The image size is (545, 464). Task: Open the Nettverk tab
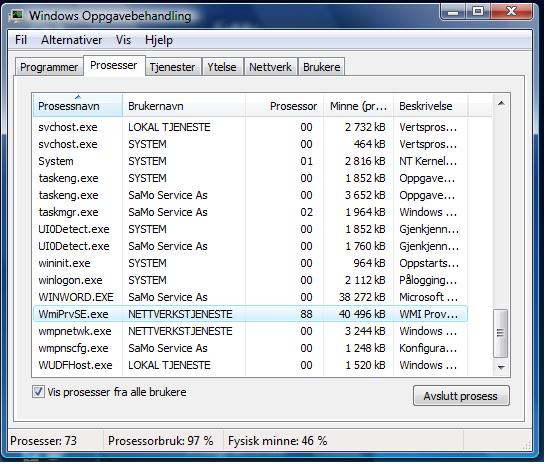[270, 67]
